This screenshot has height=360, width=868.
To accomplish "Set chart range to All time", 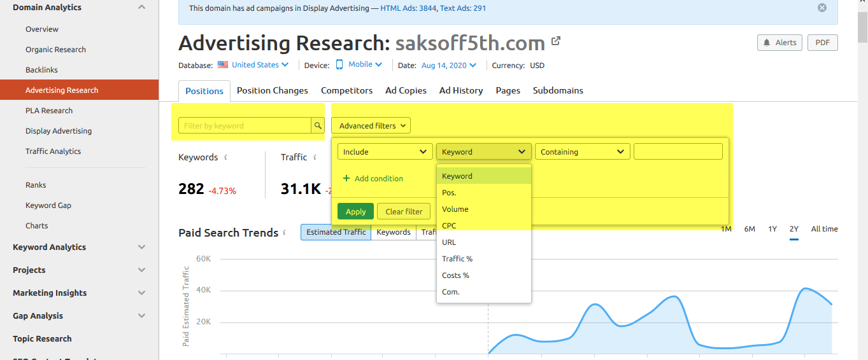I will click(x=825, y=229).
